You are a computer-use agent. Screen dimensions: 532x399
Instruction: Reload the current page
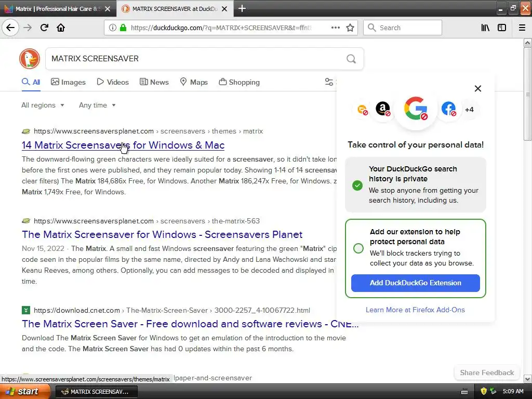click(x=44, y=28)
